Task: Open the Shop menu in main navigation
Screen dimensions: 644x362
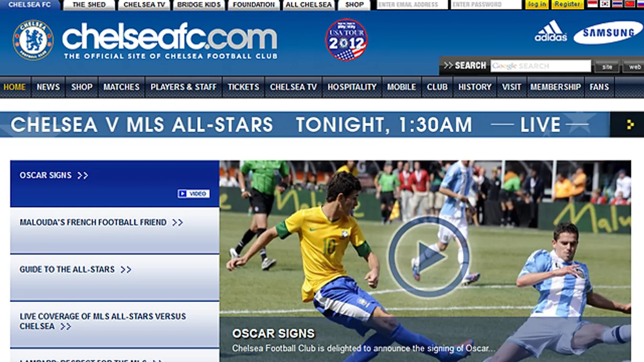Action: click(82, 87)
